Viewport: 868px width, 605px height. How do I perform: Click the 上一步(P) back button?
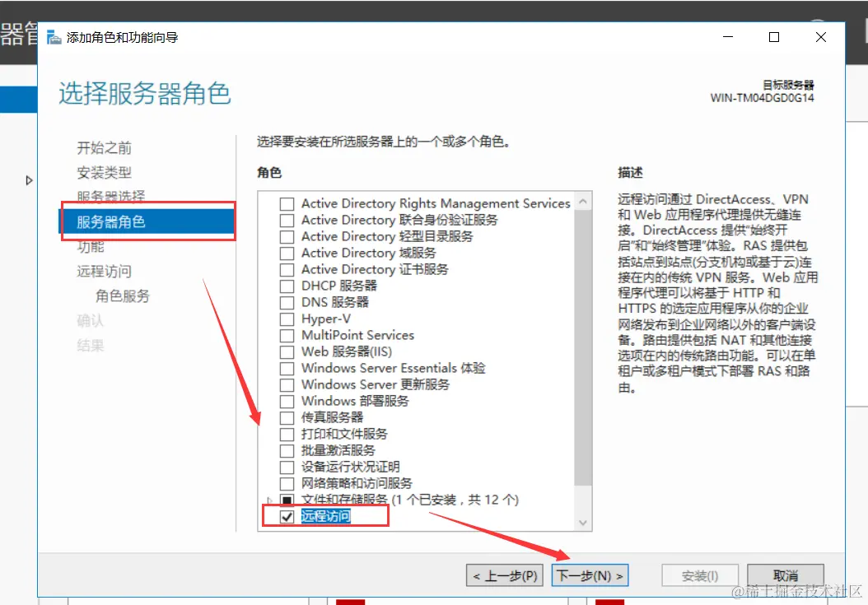click(505, 575)
